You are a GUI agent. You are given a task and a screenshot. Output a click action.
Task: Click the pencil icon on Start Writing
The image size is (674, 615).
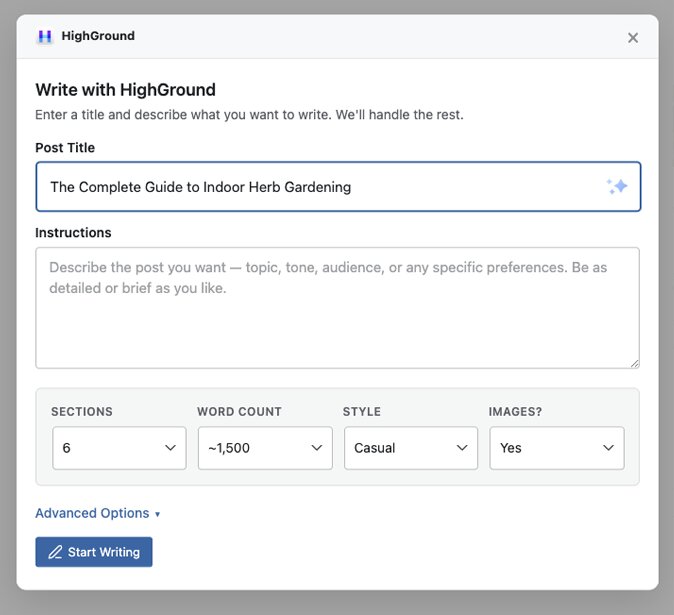click(55, 552)
